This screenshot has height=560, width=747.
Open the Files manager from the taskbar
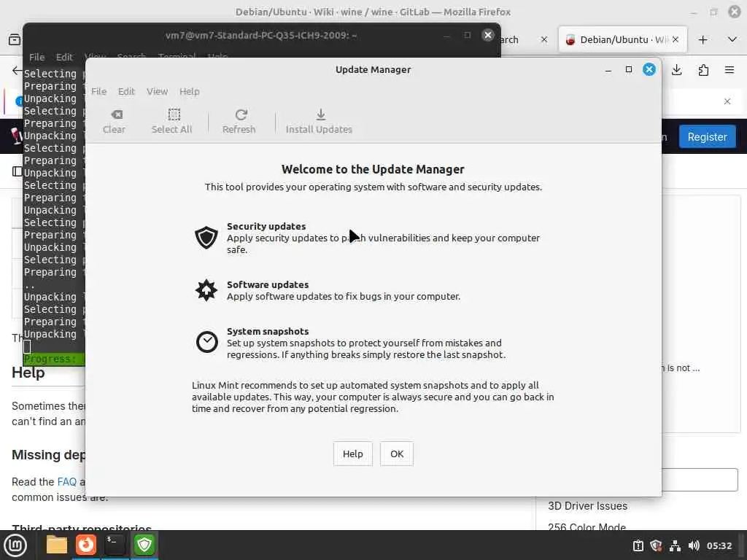[56, 545]
